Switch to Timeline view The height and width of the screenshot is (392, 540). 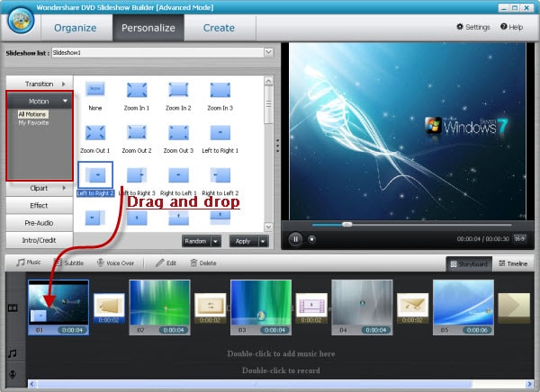tap(513, 263)
